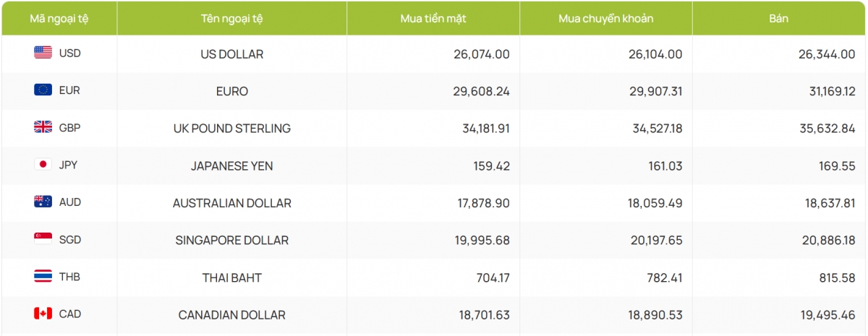Viewport: 868px width, 336px height.
Task: Click the Canada flag icon
Action: point(43,314)
